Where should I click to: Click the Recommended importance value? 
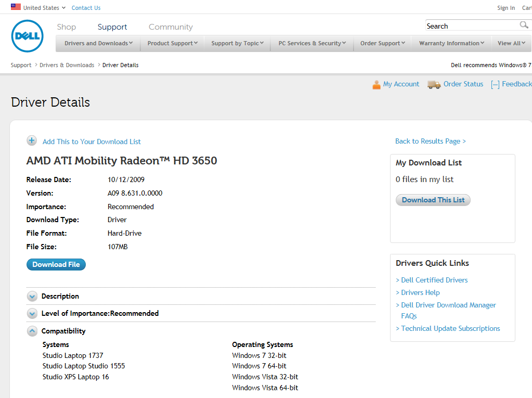point(131,207)
